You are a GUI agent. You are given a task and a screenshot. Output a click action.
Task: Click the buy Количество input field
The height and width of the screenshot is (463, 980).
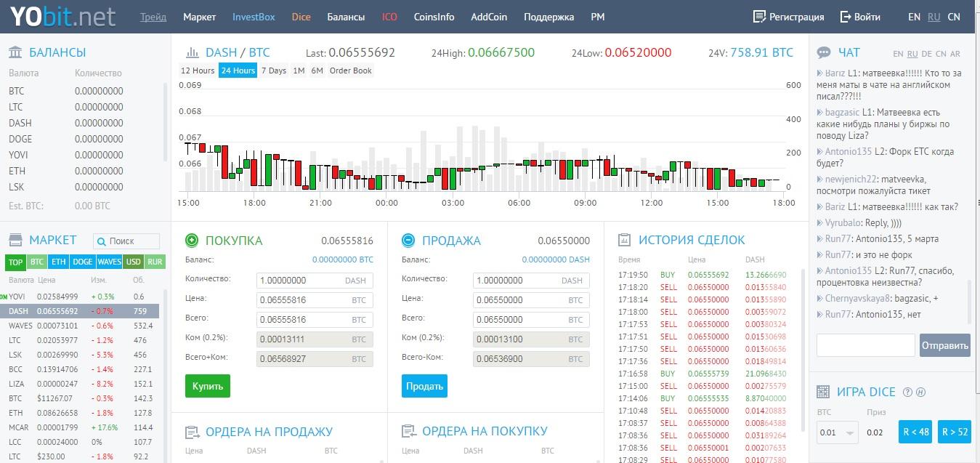tap(315, 280)
